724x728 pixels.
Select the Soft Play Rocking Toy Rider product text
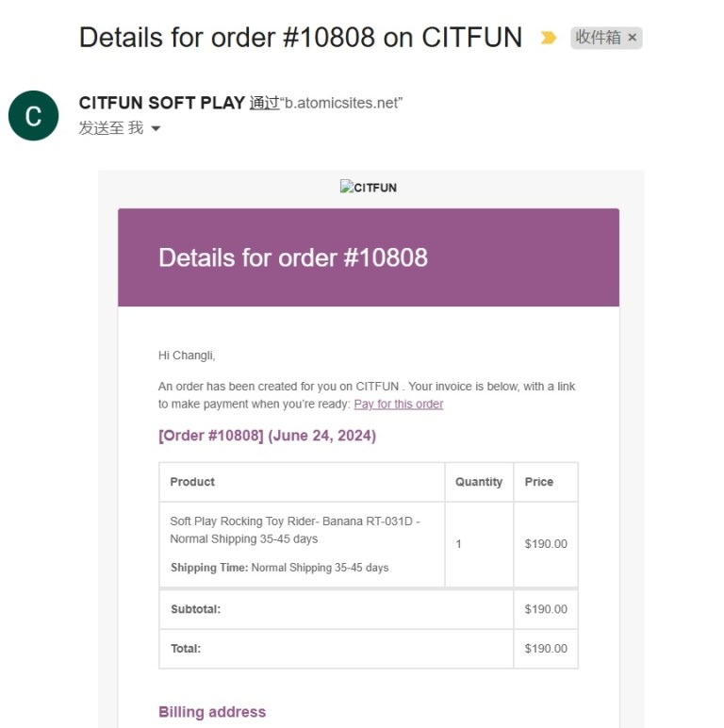294,530
